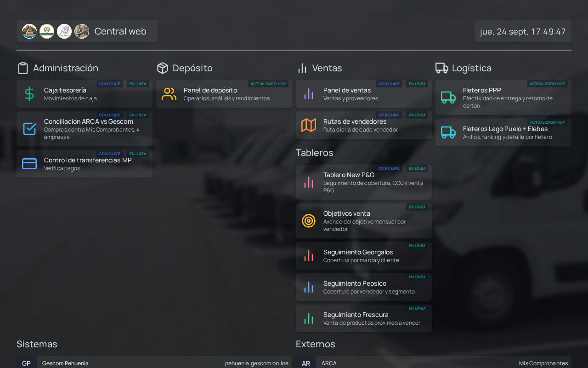Click the people icon of Panel de depósito
588x368 pixels.
pos(169,94)
